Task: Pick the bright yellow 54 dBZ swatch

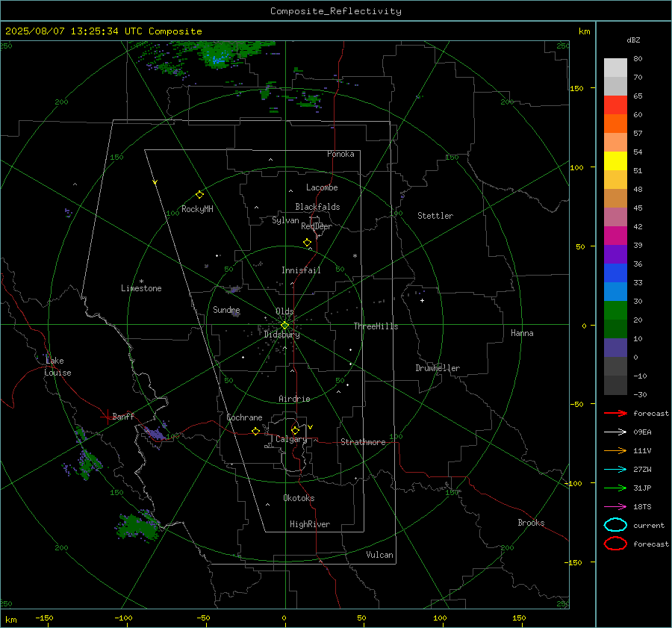Action: coord(615,161)
